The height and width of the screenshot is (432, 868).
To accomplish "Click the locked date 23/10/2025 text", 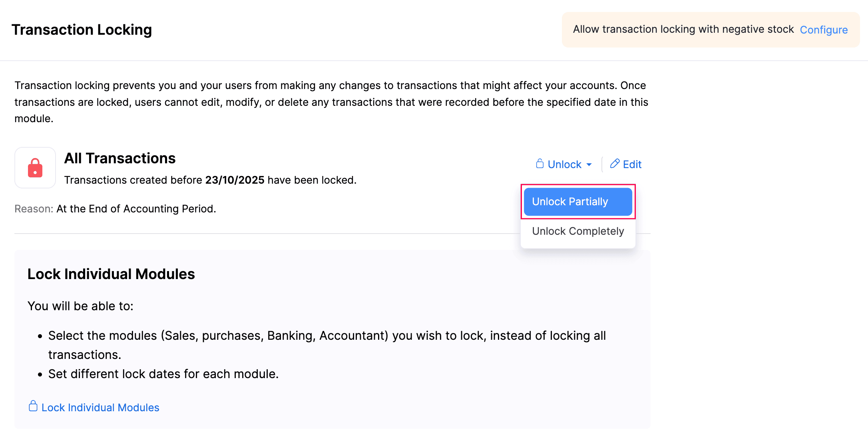I will pos(234,180).
